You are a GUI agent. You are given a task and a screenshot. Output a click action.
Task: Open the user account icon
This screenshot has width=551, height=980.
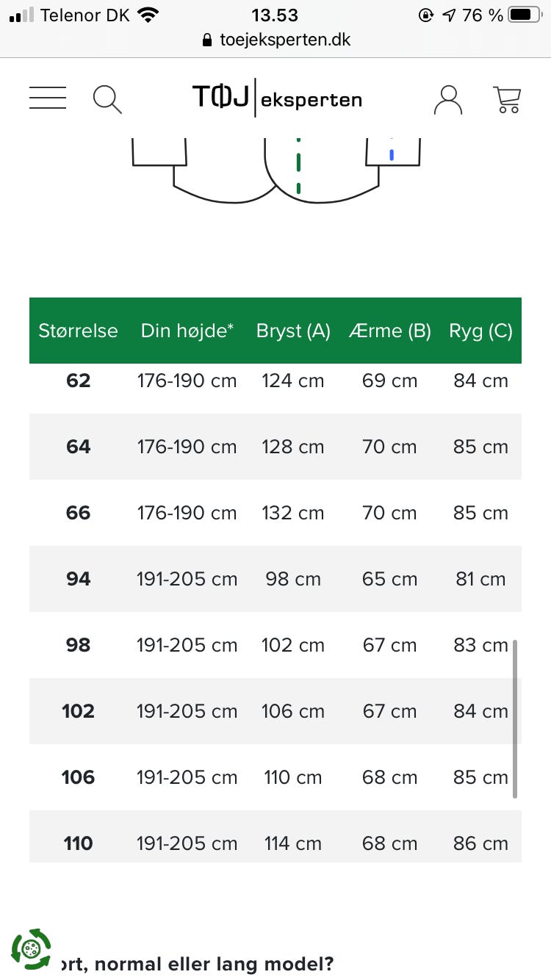point(447,99)
